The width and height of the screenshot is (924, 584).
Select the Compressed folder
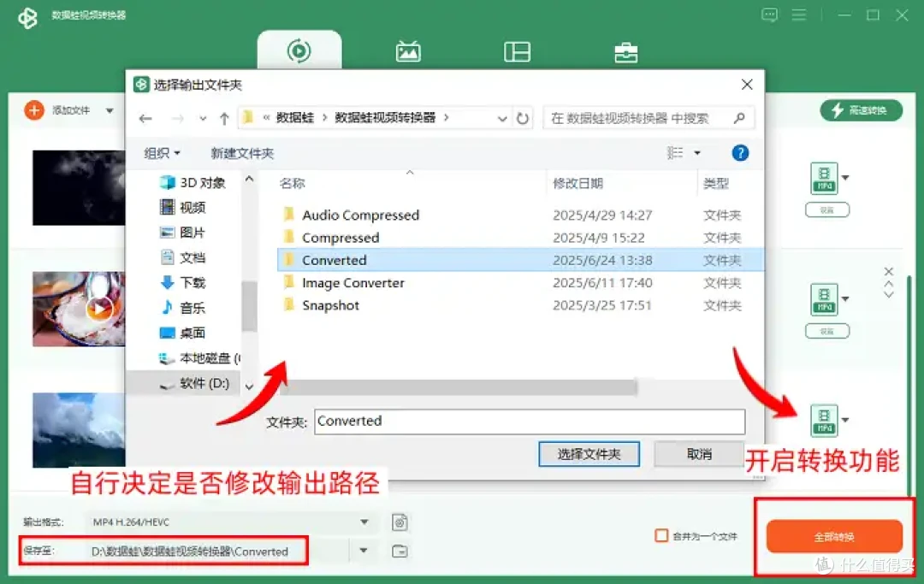[x=341, y=237]
